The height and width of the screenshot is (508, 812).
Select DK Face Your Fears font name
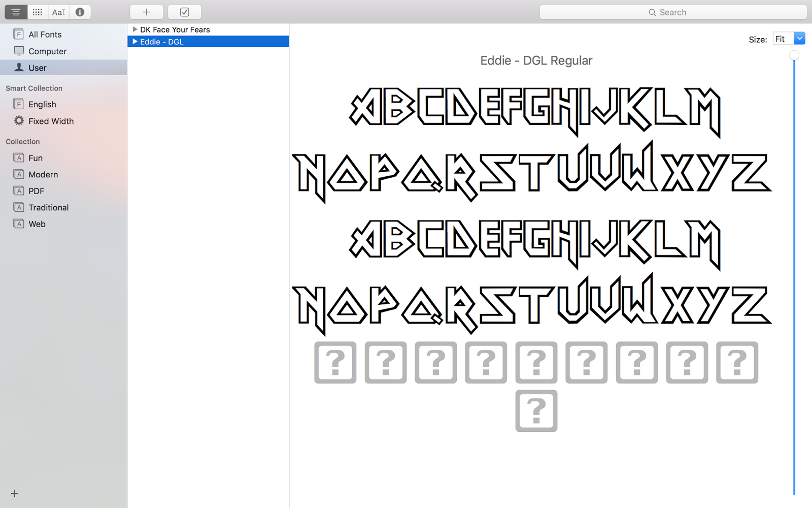[x=175, y=29]
